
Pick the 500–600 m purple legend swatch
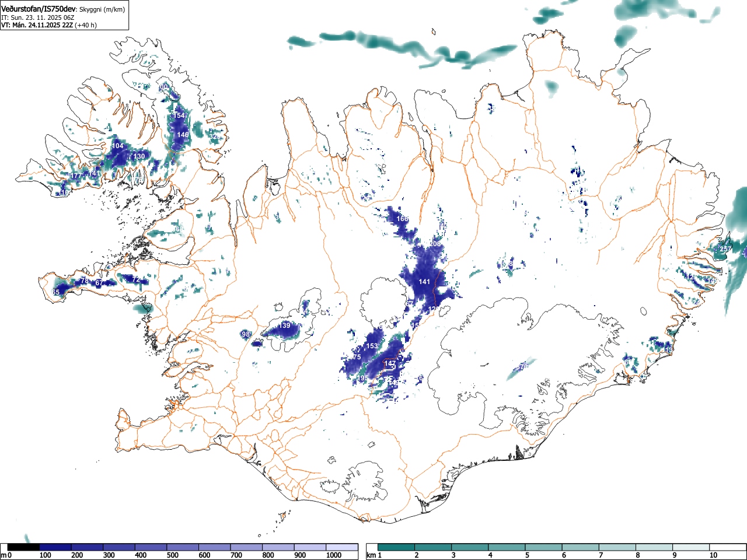[x=183, y=547]
